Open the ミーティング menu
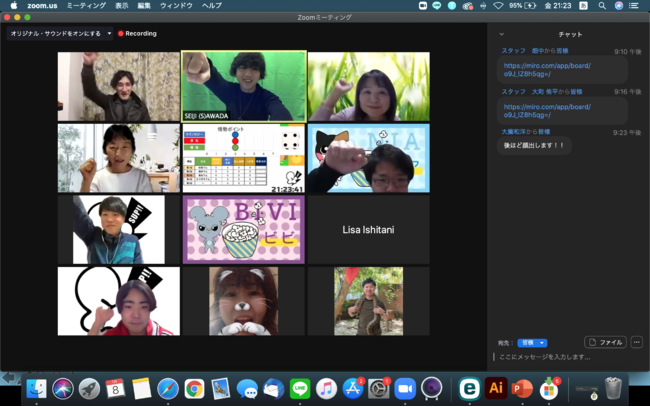This screenshot has width=650, height=407. tap(86, 5)
